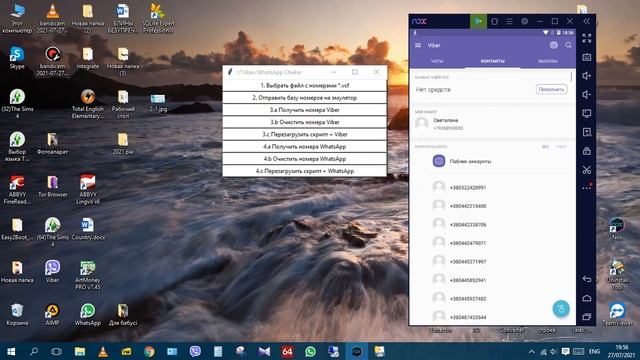640x360 pixels.
Task: Open Windows Start menu
Action: tap(11, 351)
